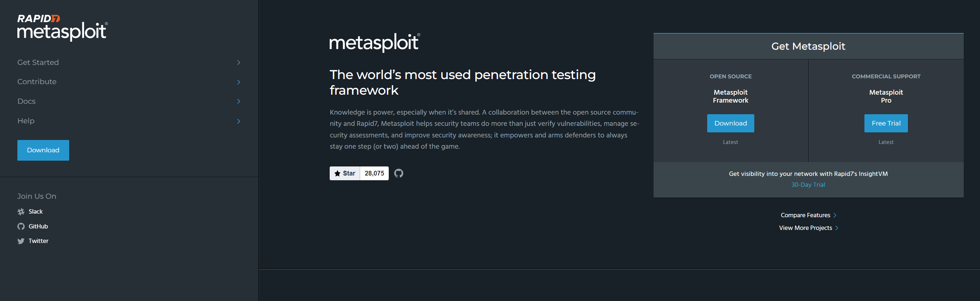This screenshot has height=301, width=980.
Task: Visit the Twitter link in sidebar
Action: point(38,241)
